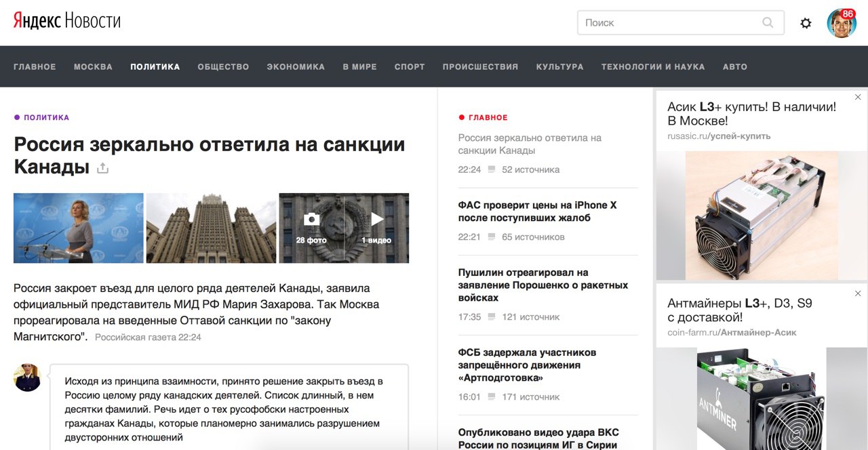The height and width of the screenshot is (450, 868).
Task: Play the 1 видео clip
Action: click(x=377, y=228)
